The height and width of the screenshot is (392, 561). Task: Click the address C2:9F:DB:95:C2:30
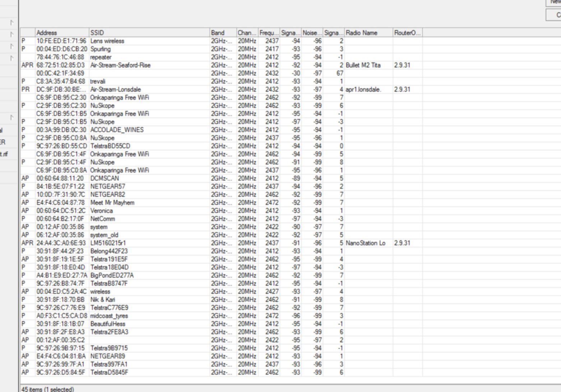point(61,106)
